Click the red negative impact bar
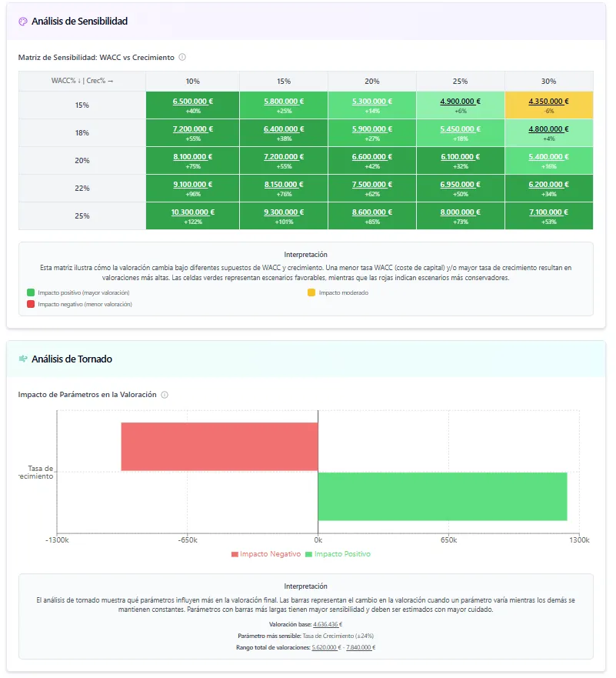Image resolution: width=616 pixels, height=678 pixels. 219,446
